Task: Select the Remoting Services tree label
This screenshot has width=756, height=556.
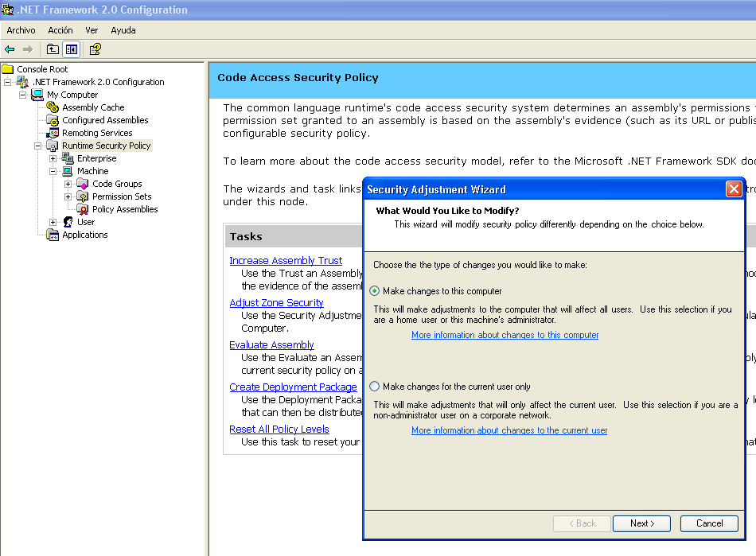Action: [97, 133]
